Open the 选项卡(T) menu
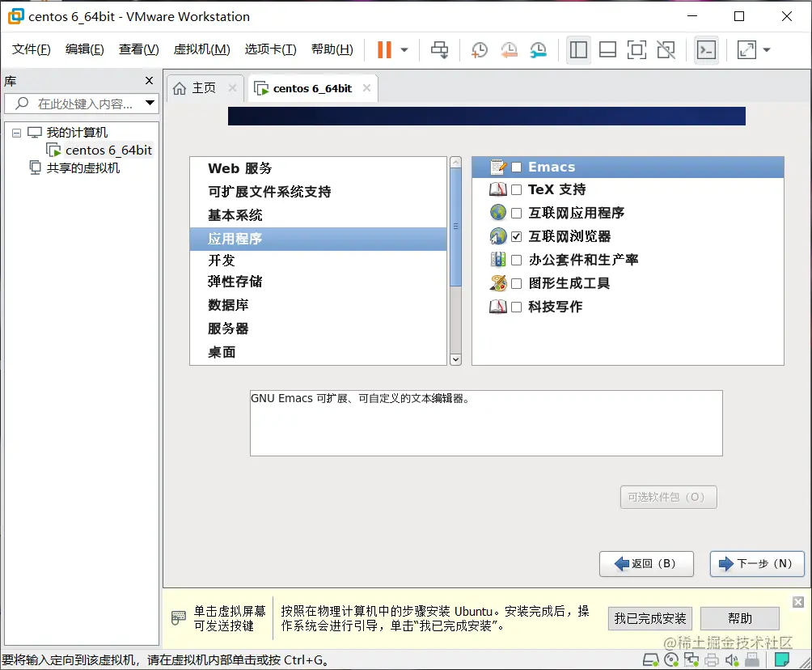The image size is (812, 670). tap(270, 49)
